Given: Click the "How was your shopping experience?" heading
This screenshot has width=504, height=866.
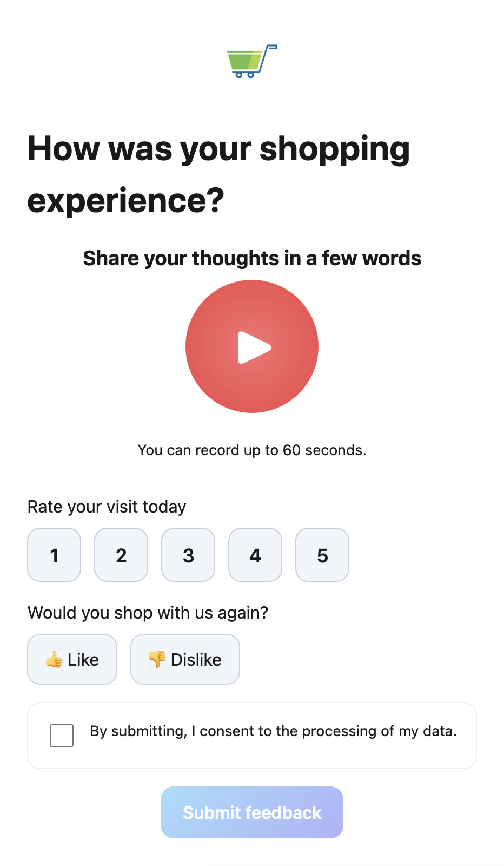Looking at the screenshot, I should pyautogui.click(x=218, y=174).
